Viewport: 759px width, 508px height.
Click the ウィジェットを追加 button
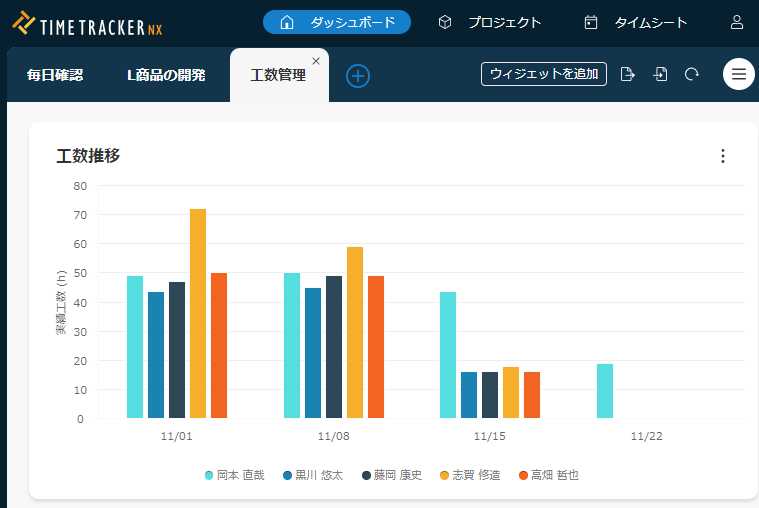(x=543, y=74)
